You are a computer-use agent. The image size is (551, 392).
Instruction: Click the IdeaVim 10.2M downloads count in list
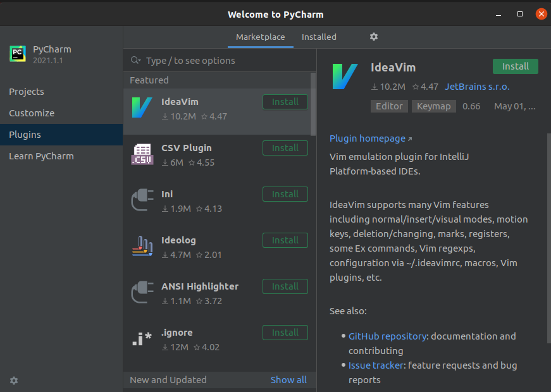coord(179,116)
